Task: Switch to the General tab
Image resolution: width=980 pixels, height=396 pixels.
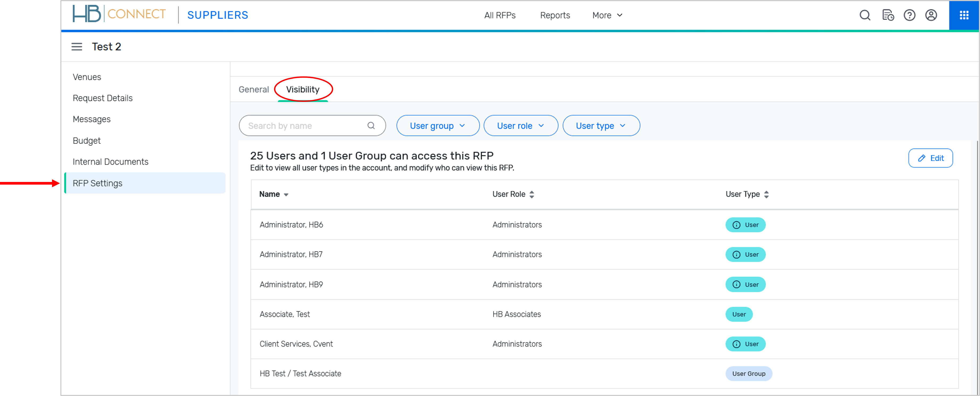Action: point(253,90)
